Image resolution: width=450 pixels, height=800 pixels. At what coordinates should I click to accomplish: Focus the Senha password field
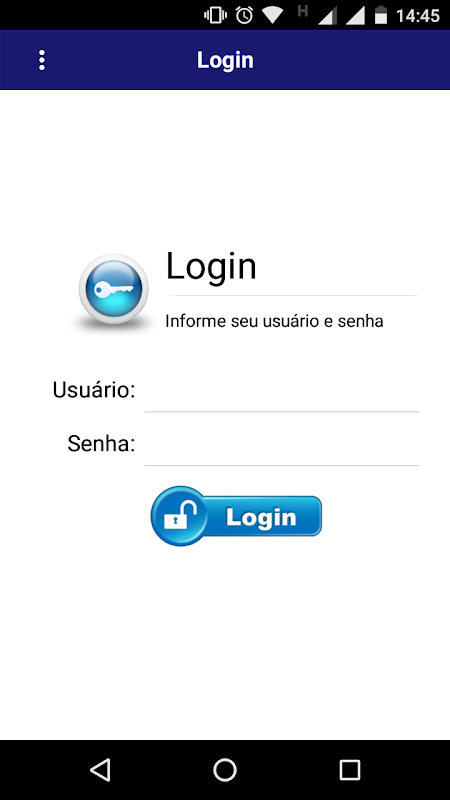coord(282,446)
